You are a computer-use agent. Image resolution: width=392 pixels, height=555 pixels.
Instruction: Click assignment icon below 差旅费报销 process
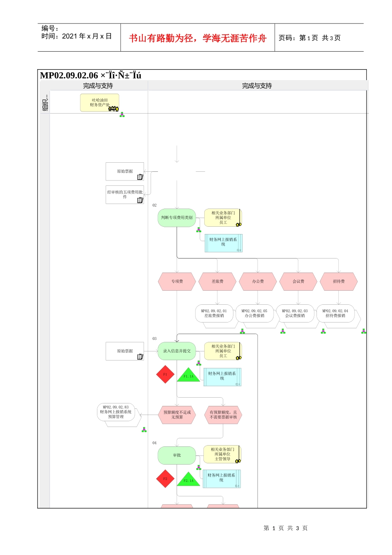242,331
